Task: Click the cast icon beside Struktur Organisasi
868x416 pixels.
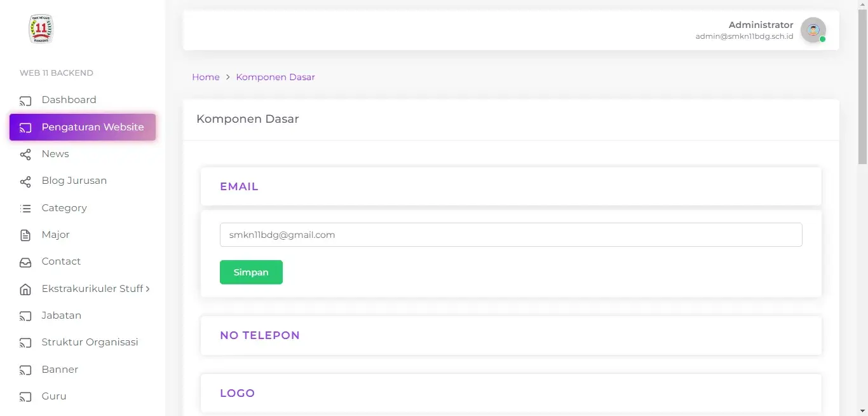Action: click(x=25, y=343)
